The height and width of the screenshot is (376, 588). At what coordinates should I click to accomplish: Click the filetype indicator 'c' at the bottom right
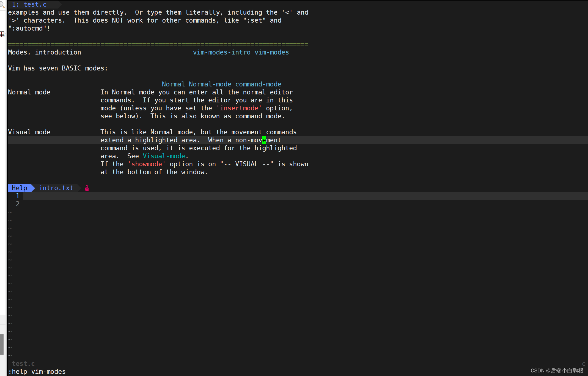584,364
